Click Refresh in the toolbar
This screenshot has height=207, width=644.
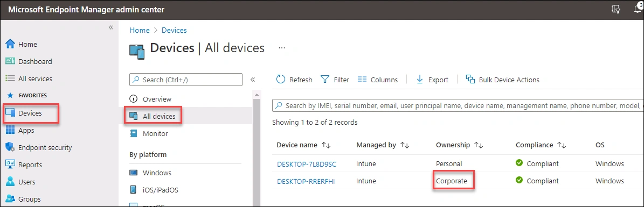click(x=294, y=80)
